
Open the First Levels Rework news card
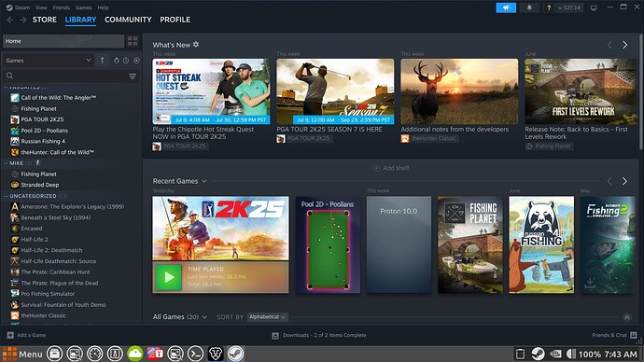[x=581, y=91]
